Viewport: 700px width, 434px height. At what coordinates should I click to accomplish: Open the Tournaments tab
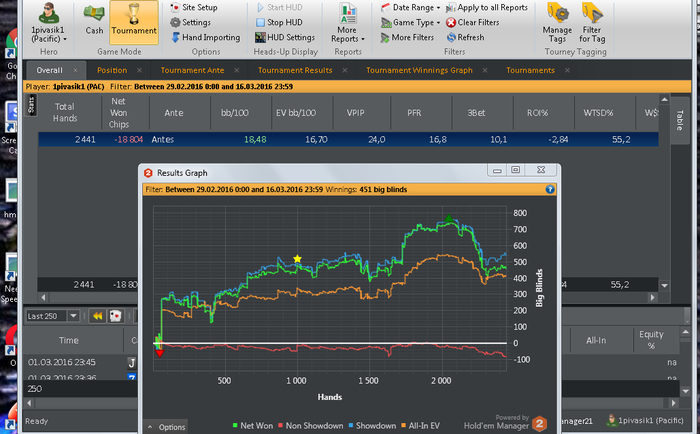(x=530, y=70)
